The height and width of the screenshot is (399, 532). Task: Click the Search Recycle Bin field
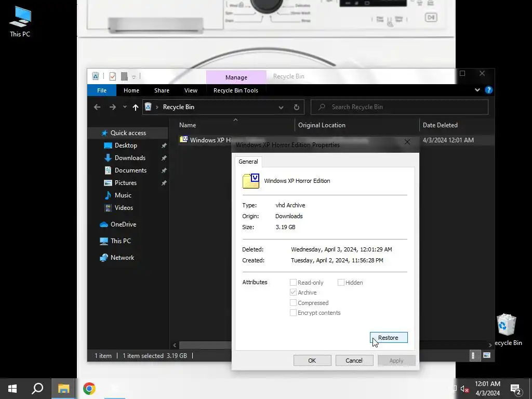(x=400, y=107)
